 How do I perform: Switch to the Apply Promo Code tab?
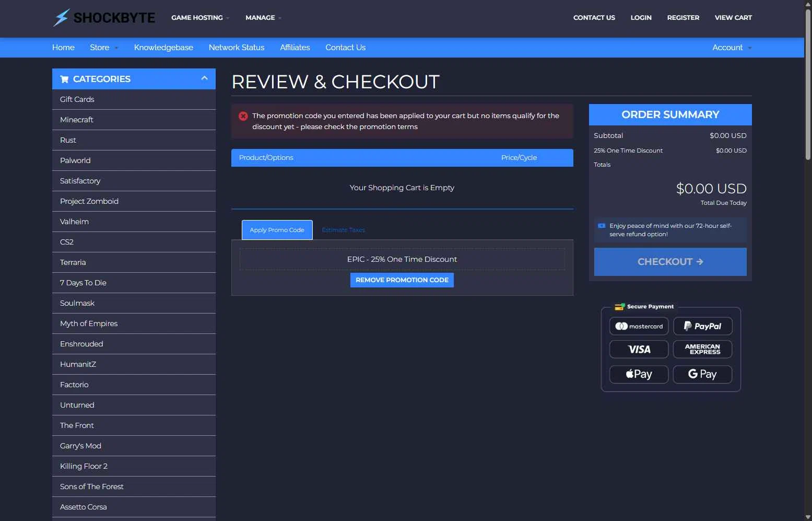pos(277,230)
